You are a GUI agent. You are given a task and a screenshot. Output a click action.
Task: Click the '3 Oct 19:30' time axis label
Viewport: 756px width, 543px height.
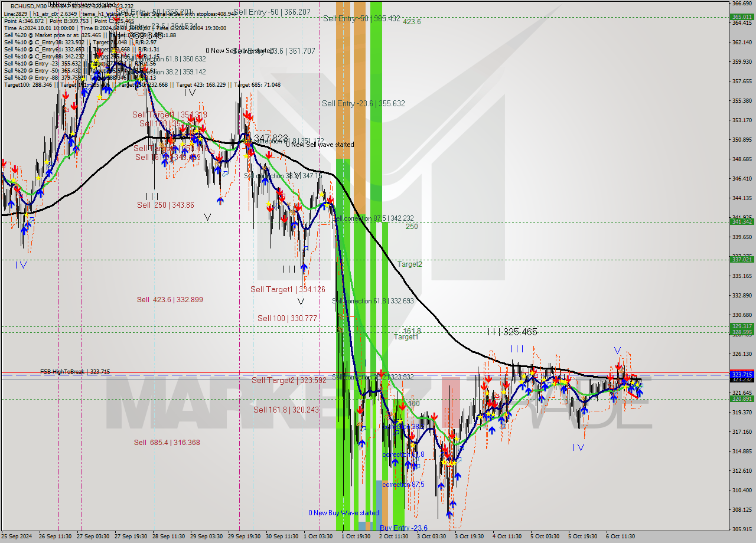469,537
